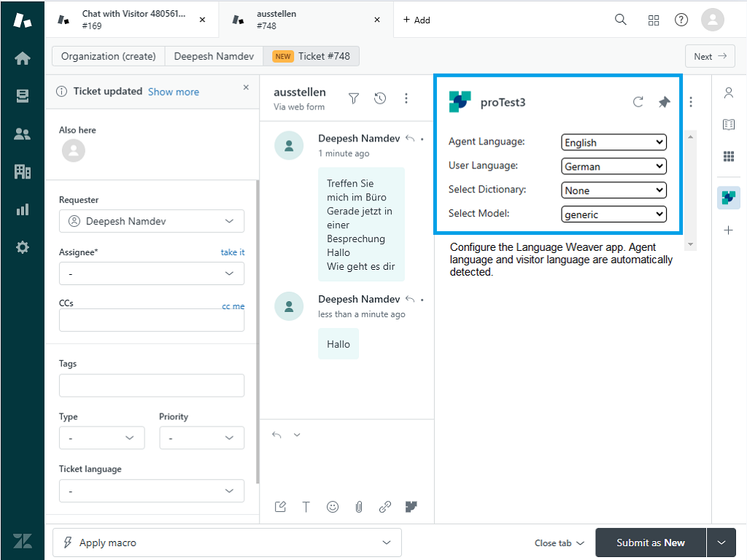
Task: Expand the Apply macro dropdown
Action: (x=227, y=542)
